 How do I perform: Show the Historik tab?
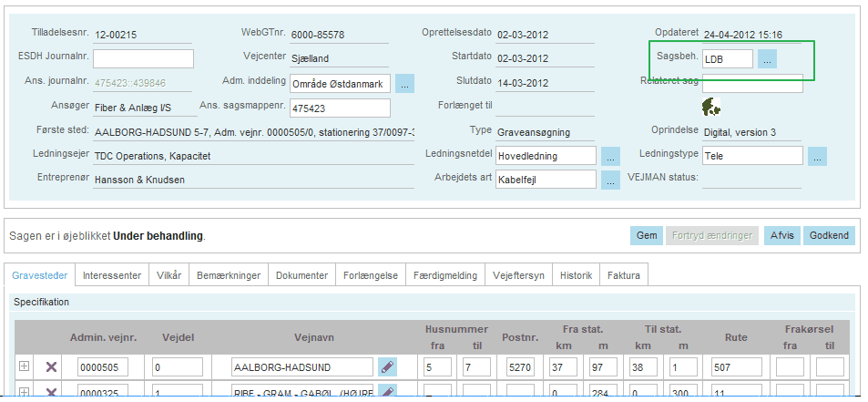576,274
